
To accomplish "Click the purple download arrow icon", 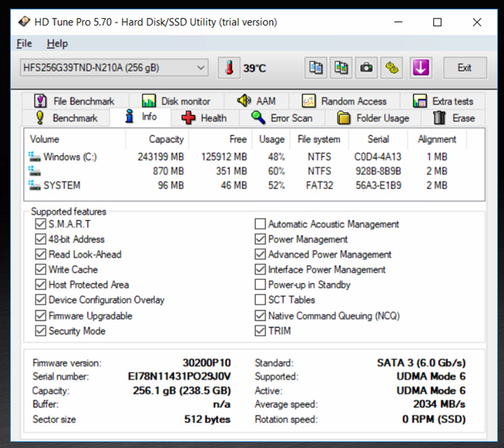I will pyautogui.click(x=421, y=68).
